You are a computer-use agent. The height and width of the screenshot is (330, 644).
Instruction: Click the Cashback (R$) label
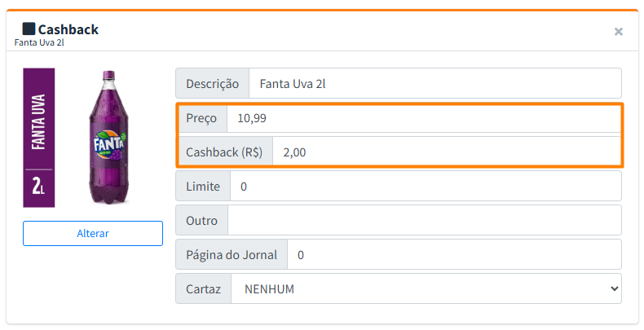coord(224,152)
